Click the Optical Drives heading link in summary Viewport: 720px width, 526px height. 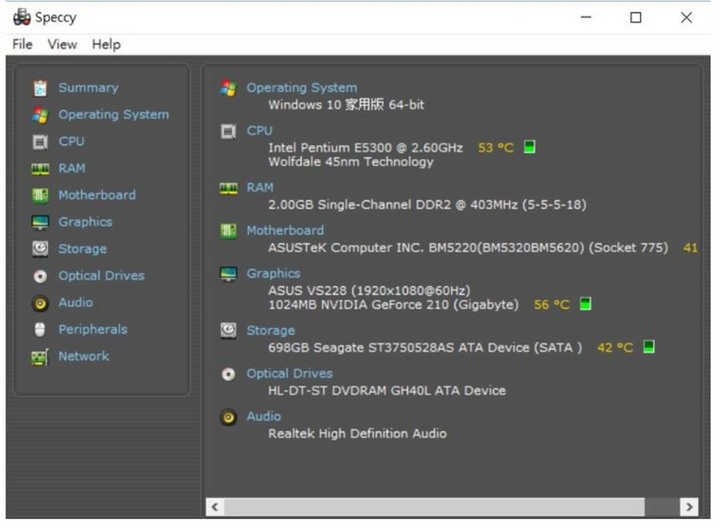(x=289, y=374)
